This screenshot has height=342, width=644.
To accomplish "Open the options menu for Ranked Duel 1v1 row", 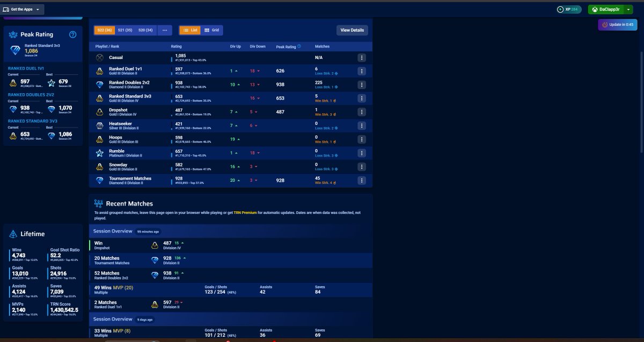I will (362, 71).
